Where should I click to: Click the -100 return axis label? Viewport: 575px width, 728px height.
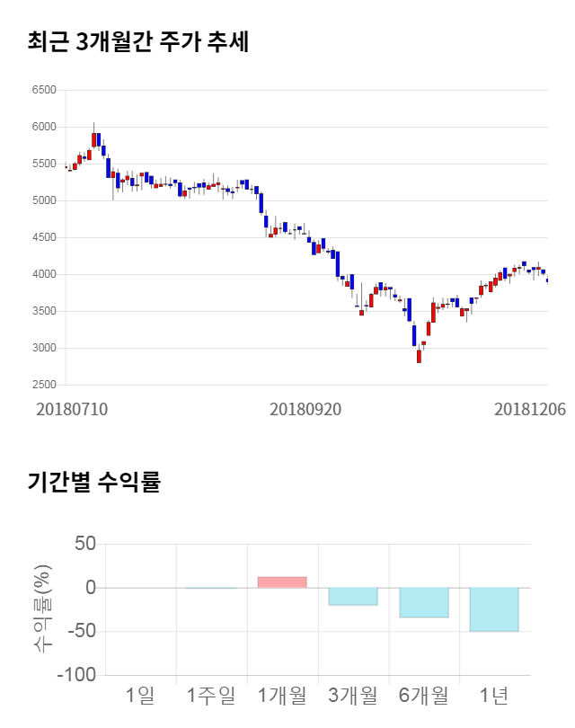75,675
